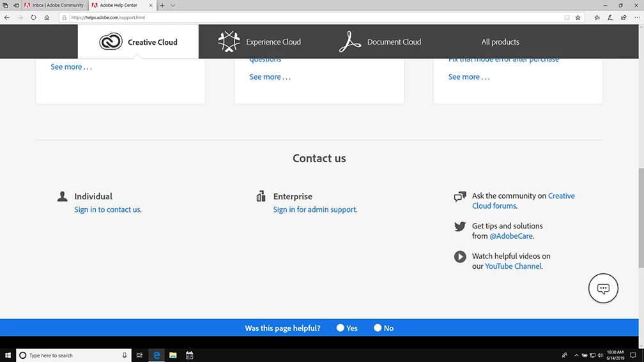Open Fix that mode error after purchase link
644x362 pixels.
(x=503, y=60)
